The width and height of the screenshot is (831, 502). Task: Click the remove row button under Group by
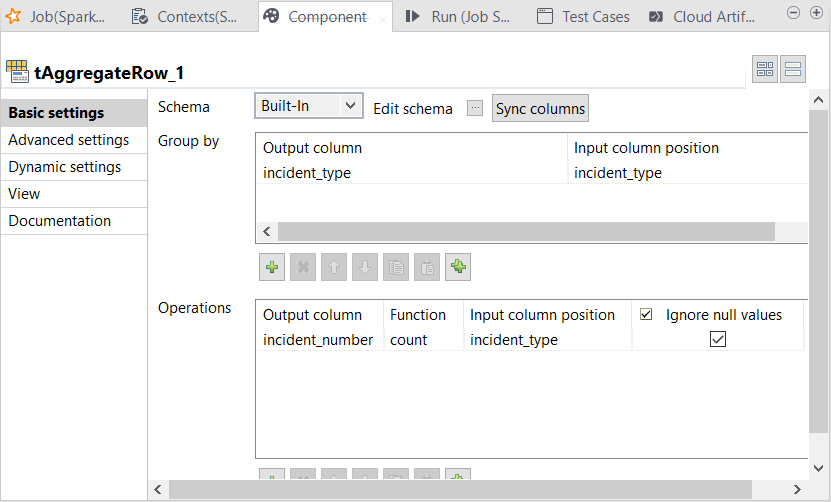point(303,267)
